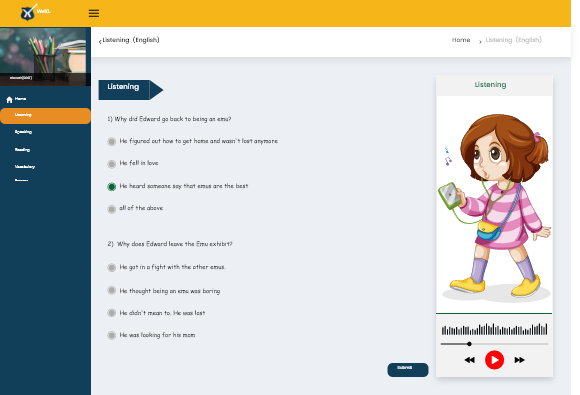The image size is (580, 395).
Task: Select 'He got in a fight with the other emus'
Action: coord(111,267)
